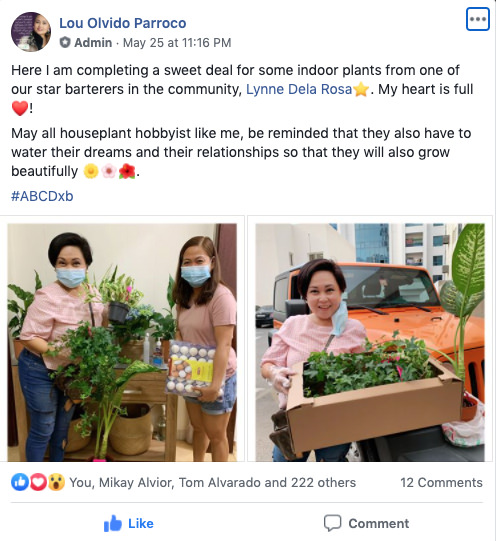Click the wow face reaction icon

pos(56,482)
